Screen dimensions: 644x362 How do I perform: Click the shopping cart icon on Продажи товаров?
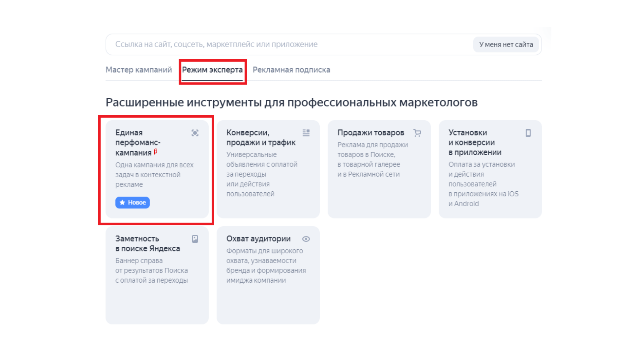pos(417,133)
